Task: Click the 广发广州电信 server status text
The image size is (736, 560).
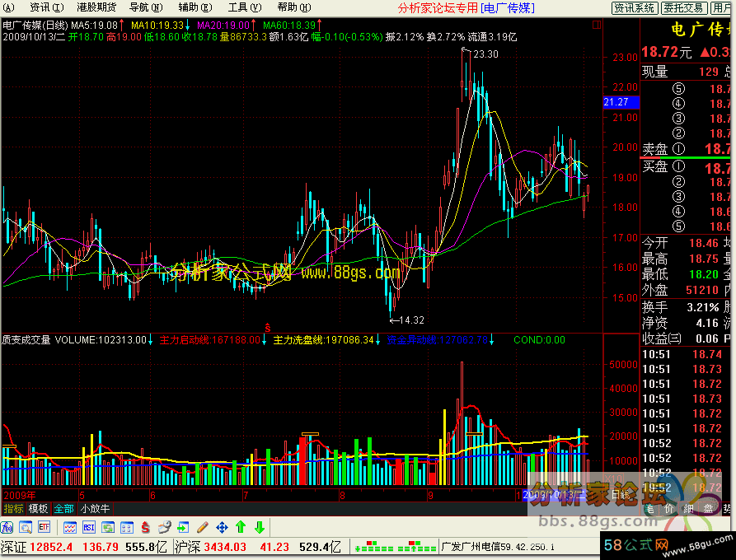Action: (498, 547)
